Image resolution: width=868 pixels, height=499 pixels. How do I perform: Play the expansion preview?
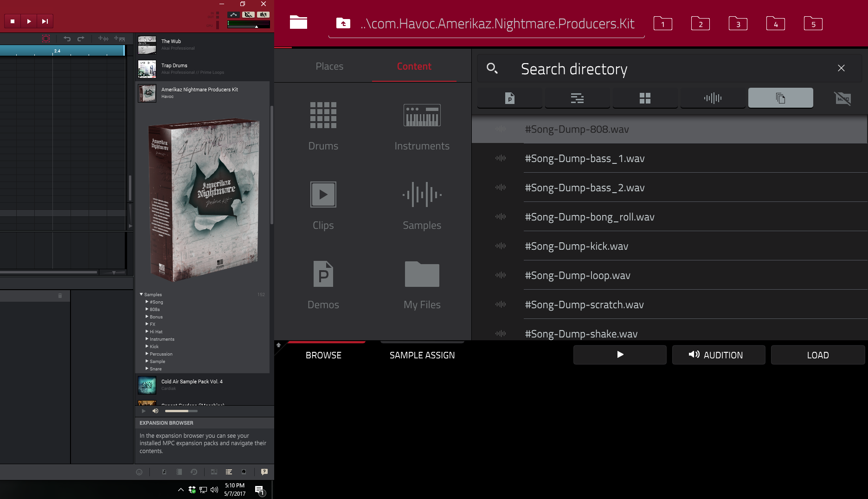click(x=143, y=411)
